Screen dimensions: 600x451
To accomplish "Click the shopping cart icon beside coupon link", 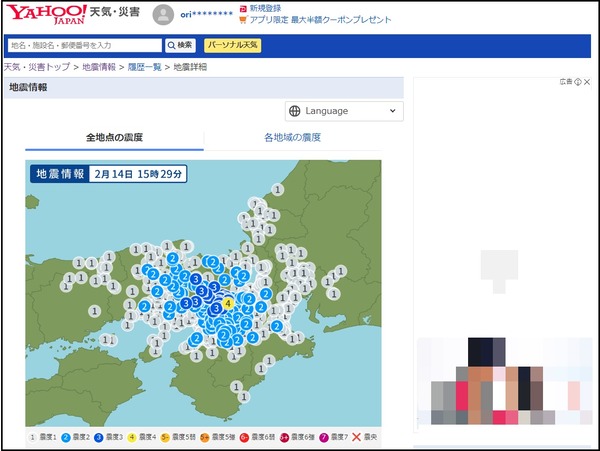I will click(x=243, y=20).
